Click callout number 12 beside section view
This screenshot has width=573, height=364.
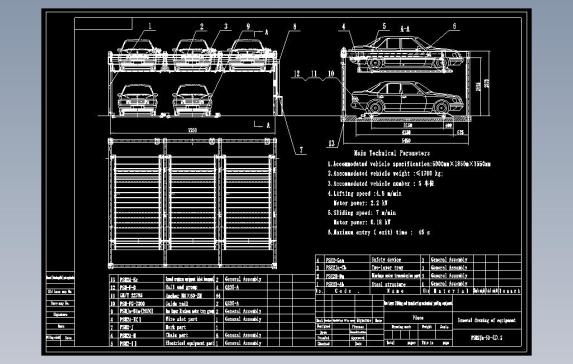297,74
